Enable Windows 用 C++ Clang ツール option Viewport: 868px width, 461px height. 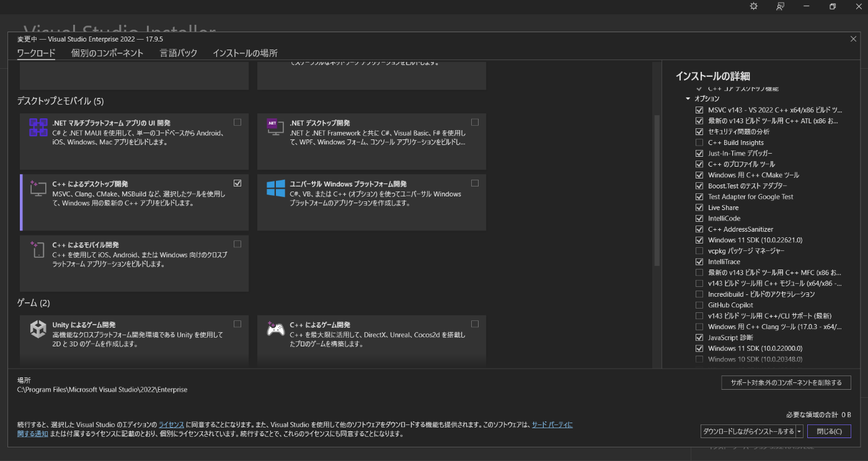click(x=699, y=327)
